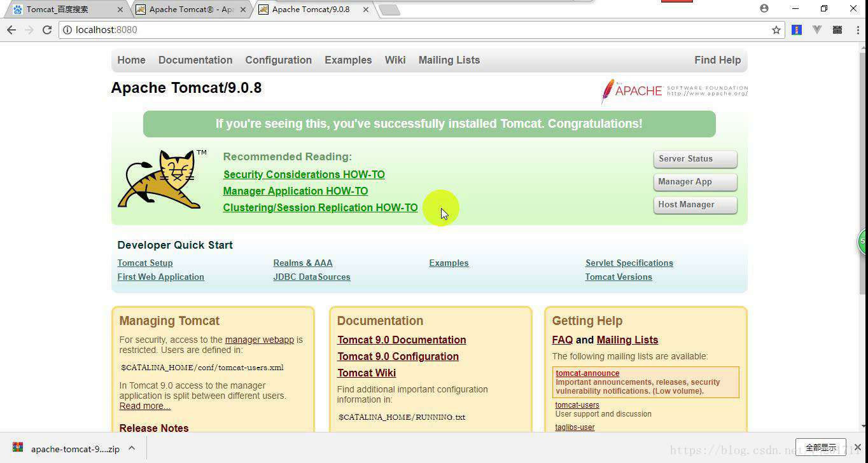Close the Apache Tomcat/9.0.8 tab
This screenshot has width=868, height=463.
(x=365, y=10)
